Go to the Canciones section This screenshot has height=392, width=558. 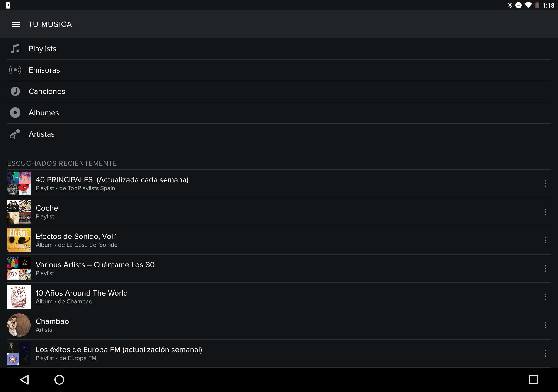coord(47,91)
